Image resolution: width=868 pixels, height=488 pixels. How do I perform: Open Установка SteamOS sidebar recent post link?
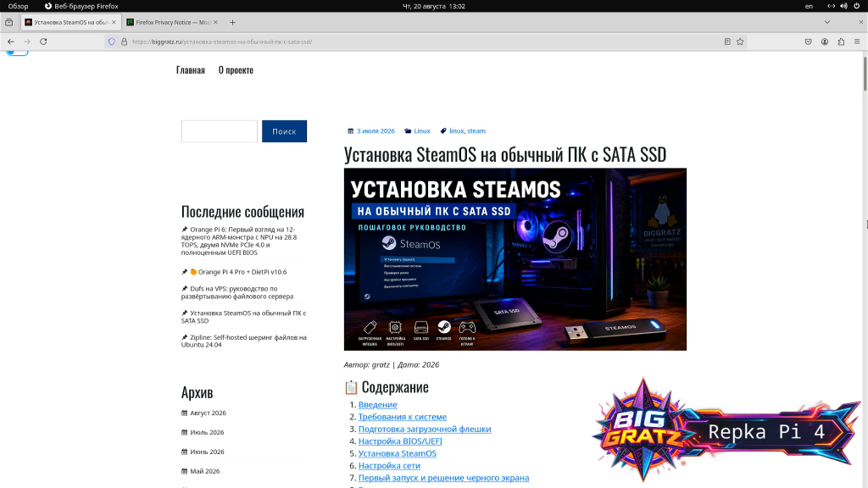pyautogui.click(x=243, y=317)
